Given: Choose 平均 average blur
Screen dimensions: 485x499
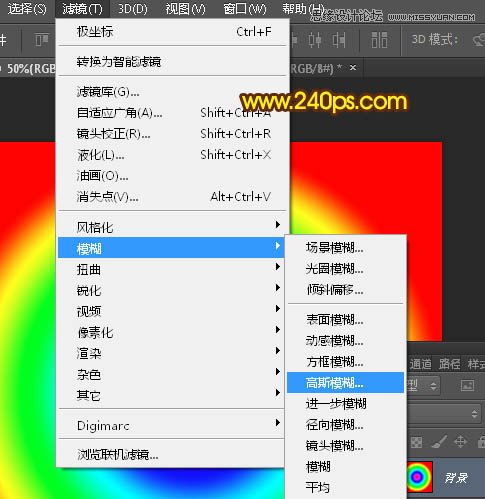Looking at the screenshot, I should pyautogui.click(x=346, y=487).
